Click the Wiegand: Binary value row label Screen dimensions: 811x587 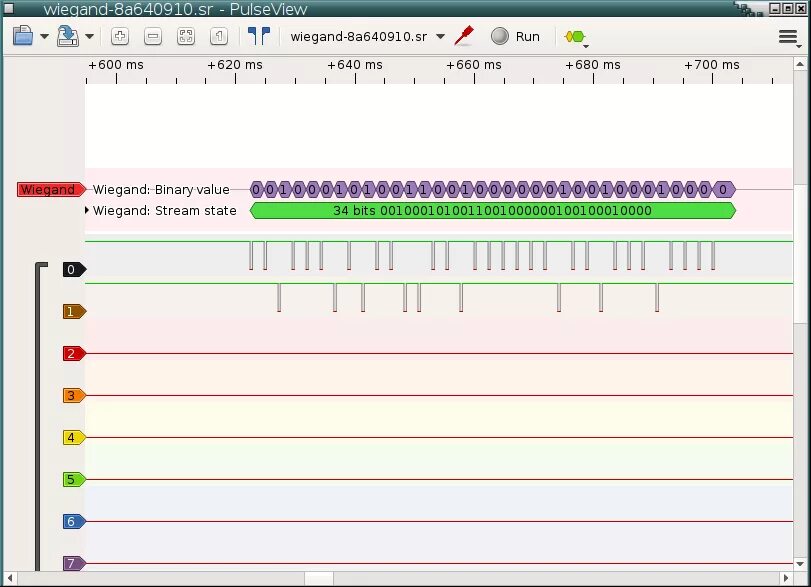tap(161, 190)
